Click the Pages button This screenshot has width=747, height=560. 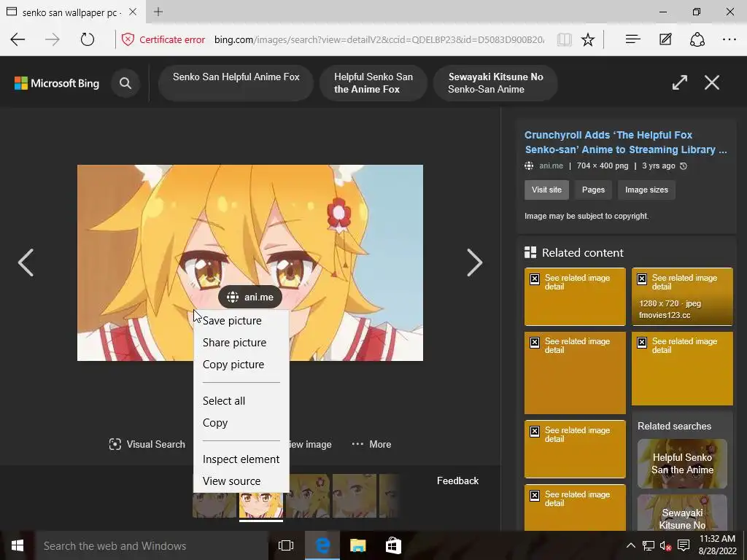[x=593, y=190]
